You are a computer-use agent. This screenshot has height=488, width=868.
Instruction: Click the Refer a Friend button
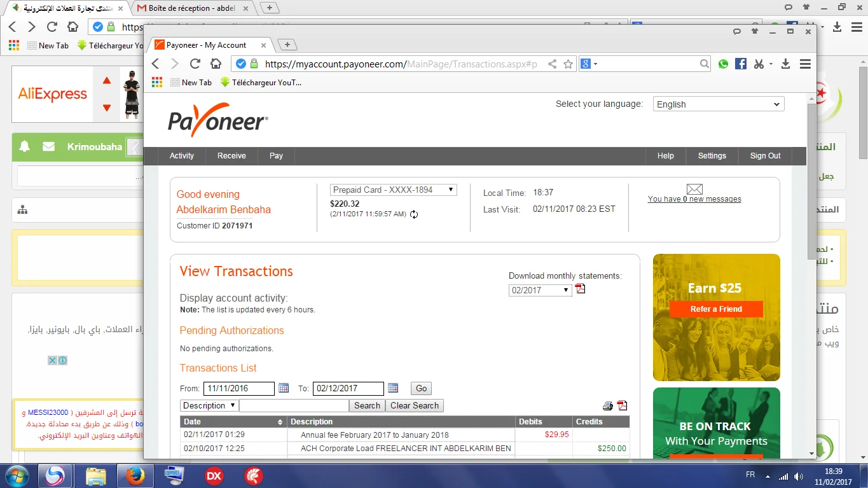point(716,309)
